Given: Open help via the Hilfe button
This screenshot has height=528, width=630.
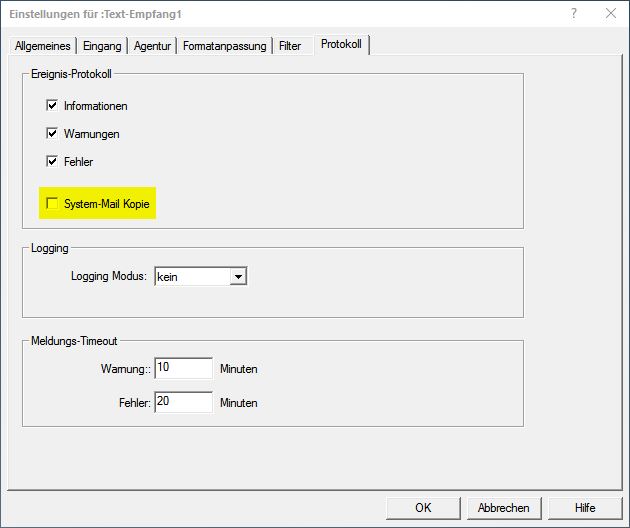Looking at the screenshot, I should pos(585,507).
